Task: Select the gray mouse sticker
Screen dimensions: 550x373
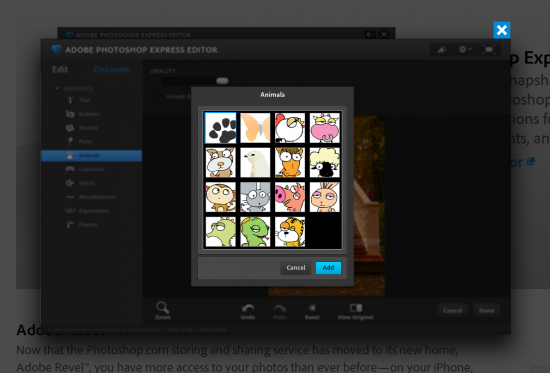Action: (x=255, y=197)
